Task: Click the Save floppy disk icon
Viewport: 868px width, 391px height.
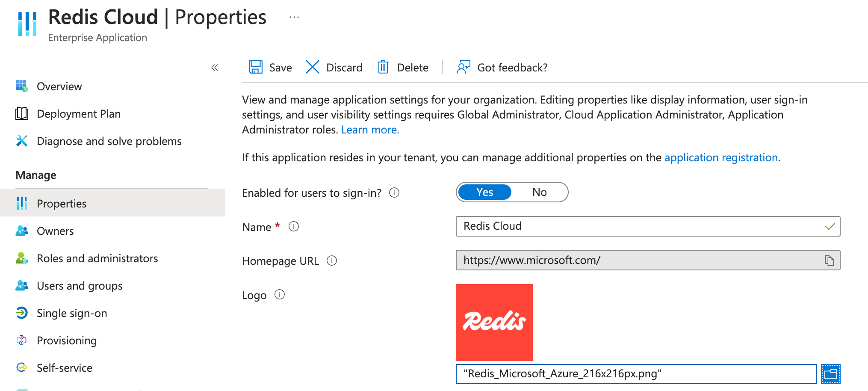Action: 256,67
